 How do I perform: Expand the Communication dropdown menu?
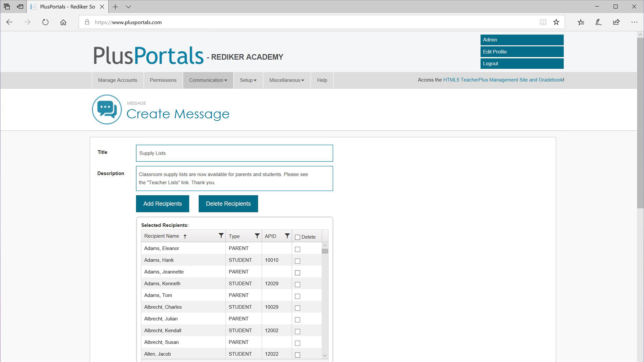[x=208, y=80]
